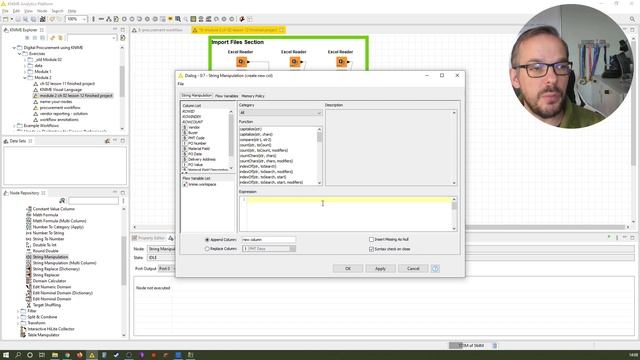640x360 pixels.
Task: Collapse Exercises folder in explorer
Action: point(19,53)
